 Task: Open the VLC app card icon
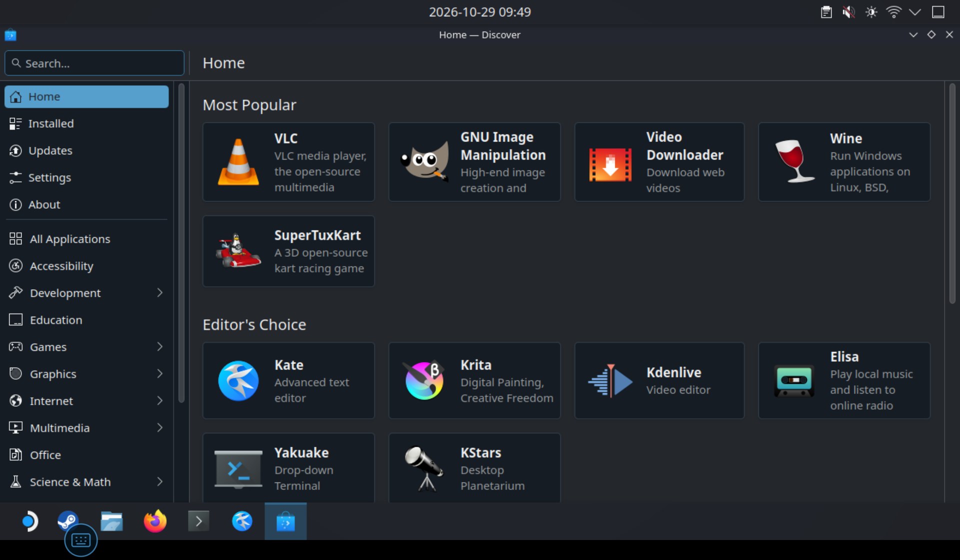[x=238, y=162]
